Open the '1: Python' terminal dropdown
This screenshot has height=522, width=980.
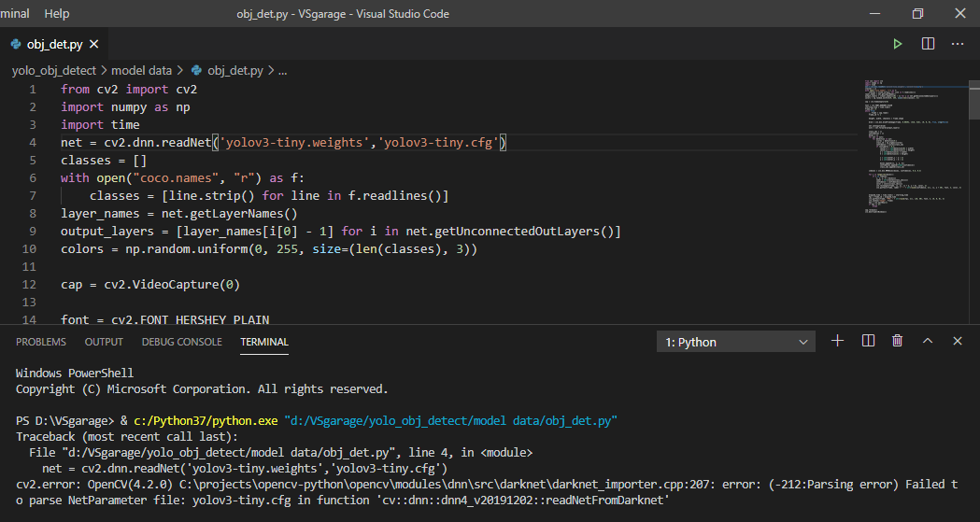(735, 342)
